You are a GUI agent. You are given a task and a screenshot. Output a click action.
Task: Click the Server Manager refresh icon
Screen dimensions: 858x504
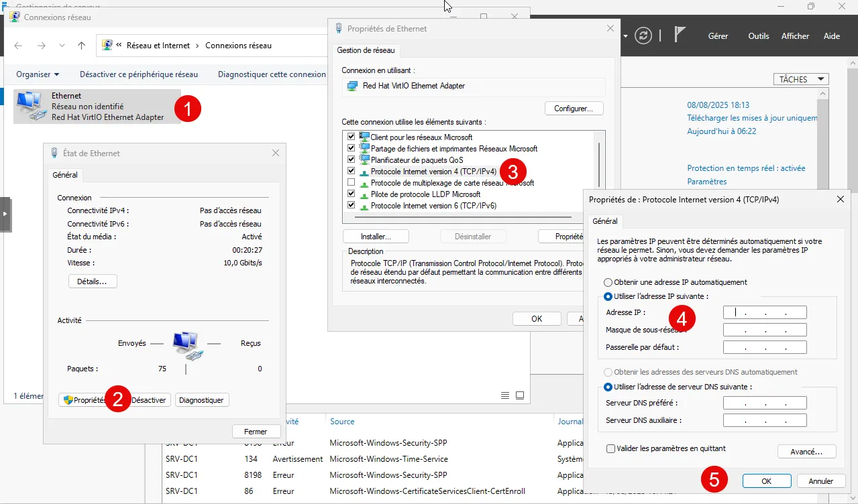[x=643, y=36]
